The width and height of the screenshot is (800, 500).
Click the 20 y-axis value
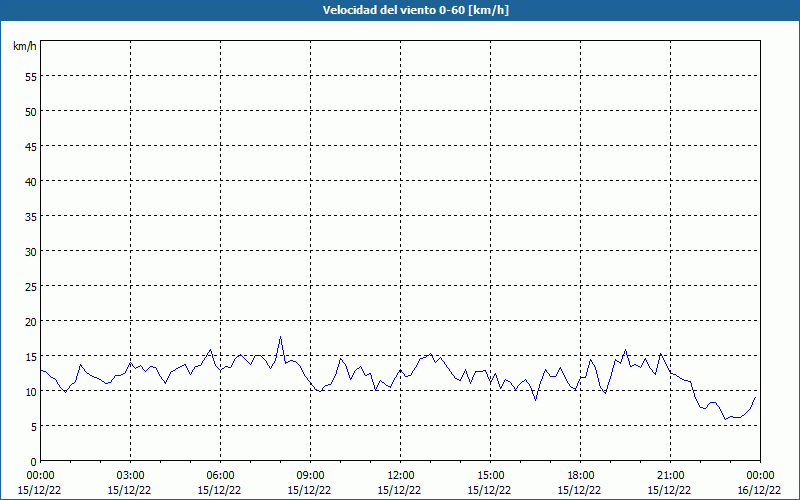(31, 321)
